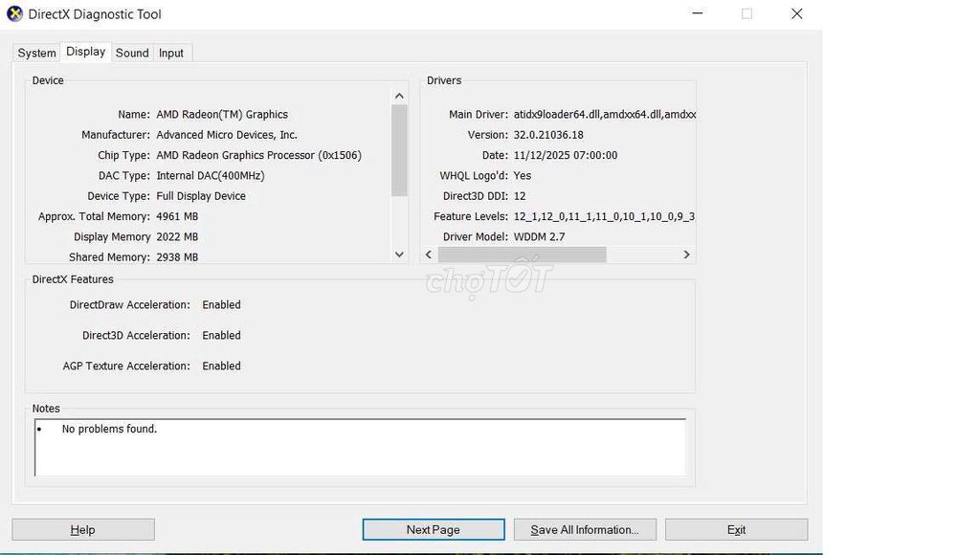Select the Display tab
Screen dimensions: 980x555
coord(85,52)
